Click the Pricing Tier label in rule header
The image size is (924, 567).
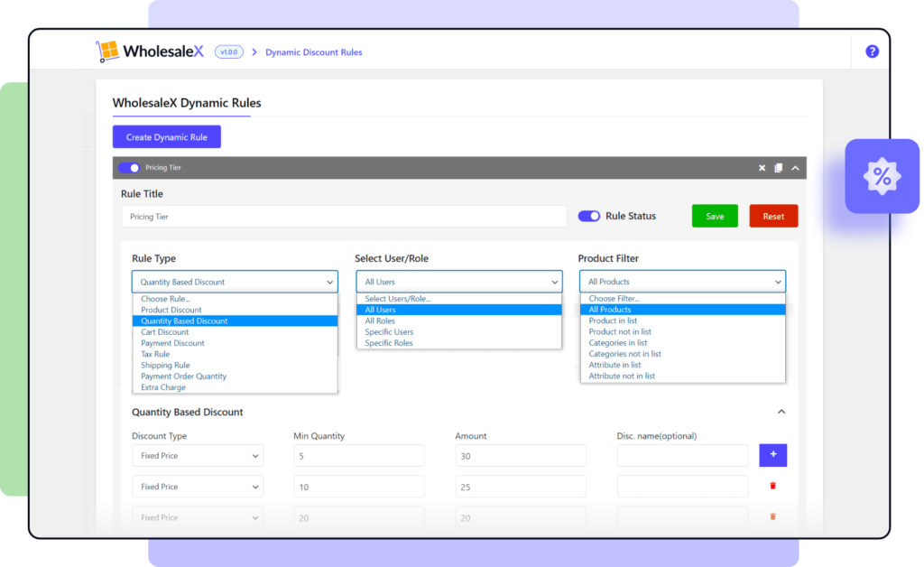tap(163, 168)
